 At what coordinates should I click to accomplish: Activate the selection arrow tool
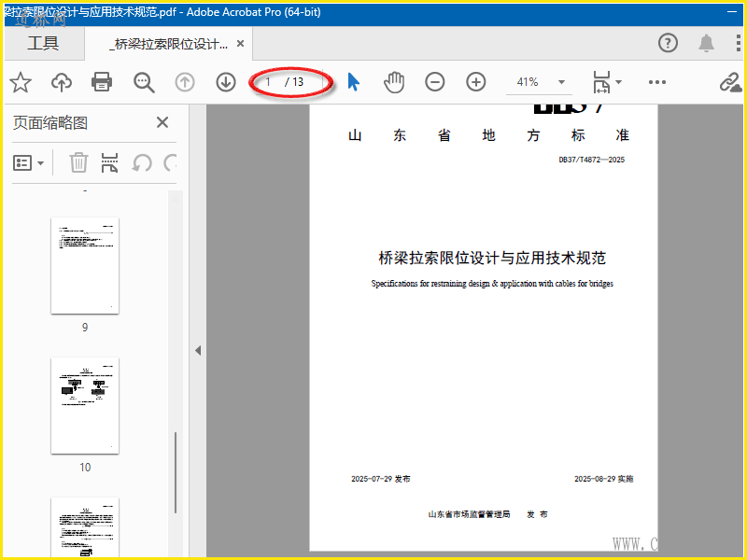pos(354,82)
